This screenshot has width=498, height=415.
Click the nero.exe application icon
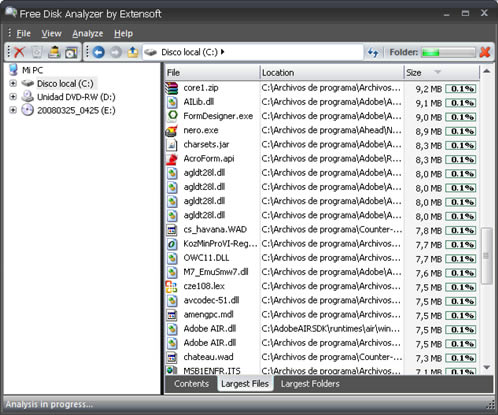click(172, 130)
